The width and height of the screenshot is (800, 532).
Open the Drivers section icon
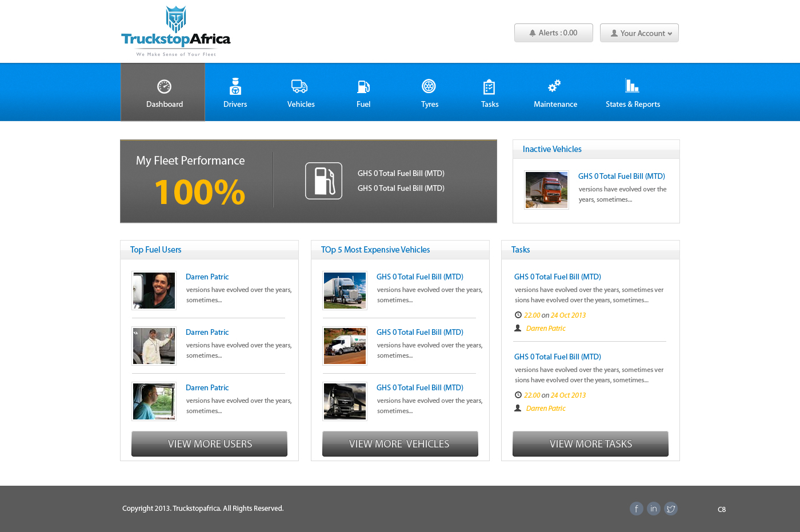pos(235,86)
